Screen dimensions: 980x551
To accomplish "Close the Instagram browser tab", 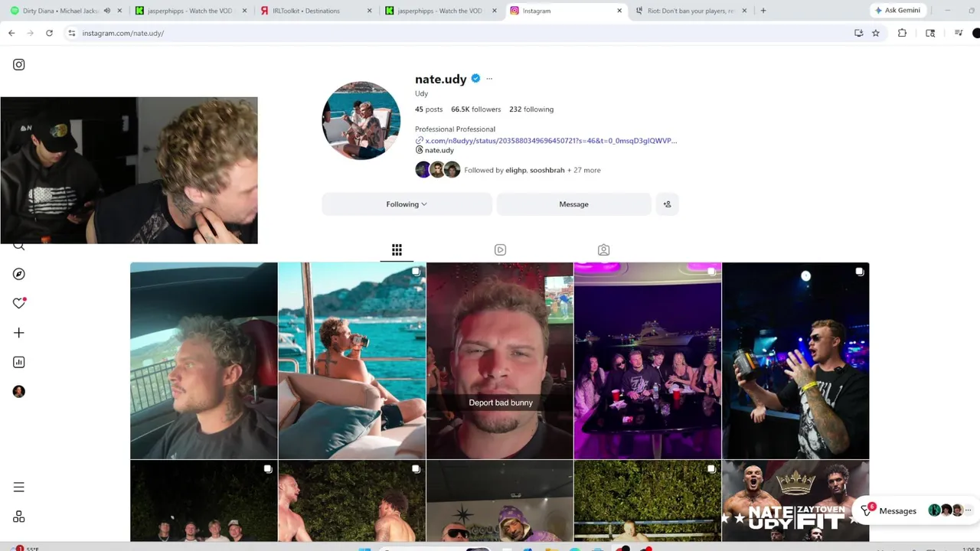I will click(x=619, y=11).
